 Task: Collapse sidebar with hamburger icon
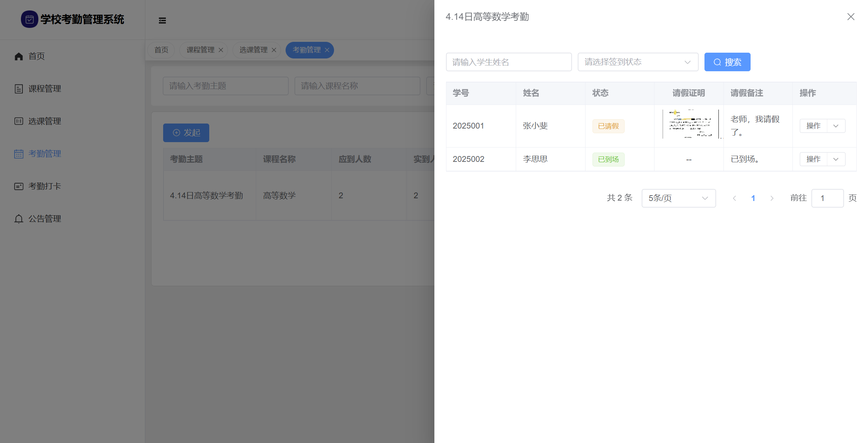click(162, 21)
